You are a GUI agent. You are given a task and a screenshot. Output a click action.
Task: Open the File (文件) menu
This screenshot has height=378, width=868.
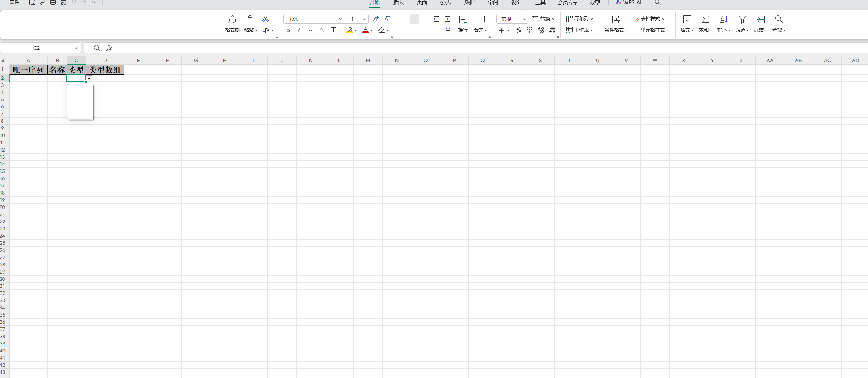click(x=11, y=2)
